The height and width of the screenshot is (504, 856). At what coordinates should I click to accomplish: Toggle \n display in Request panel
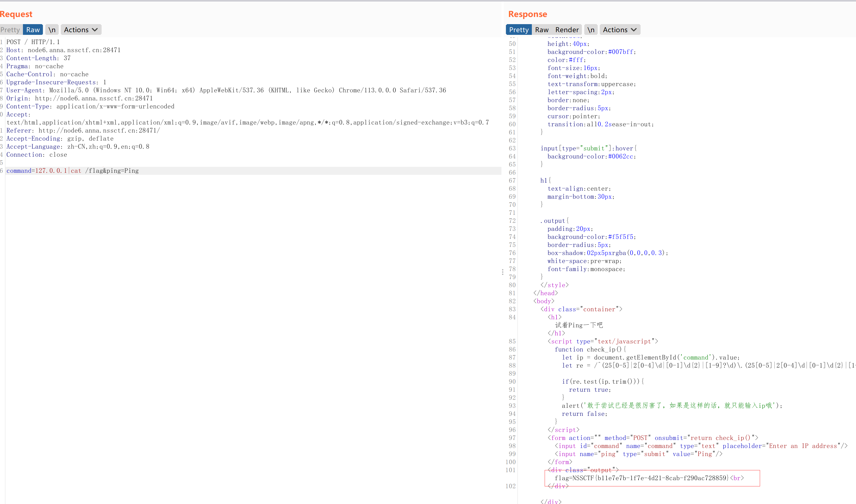[x=52, y=30]
